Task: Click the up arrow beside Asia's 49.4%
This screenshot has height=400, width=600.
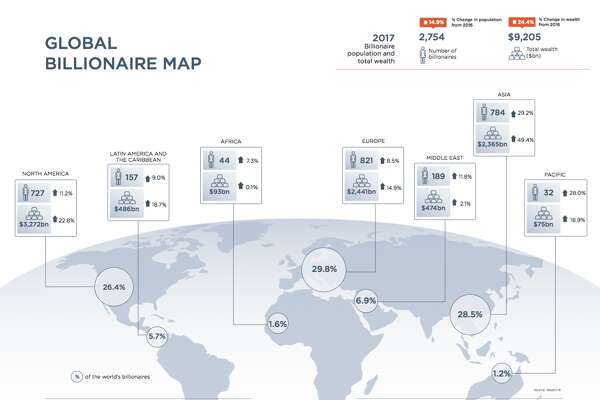Action: (x=514, y=139)
